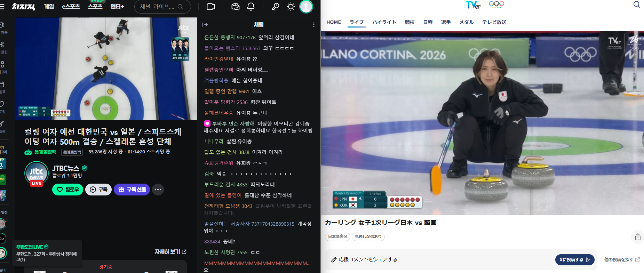Subscribe using the 구독 button
Screen dimensions: 644x273
[x=98, y=190]
